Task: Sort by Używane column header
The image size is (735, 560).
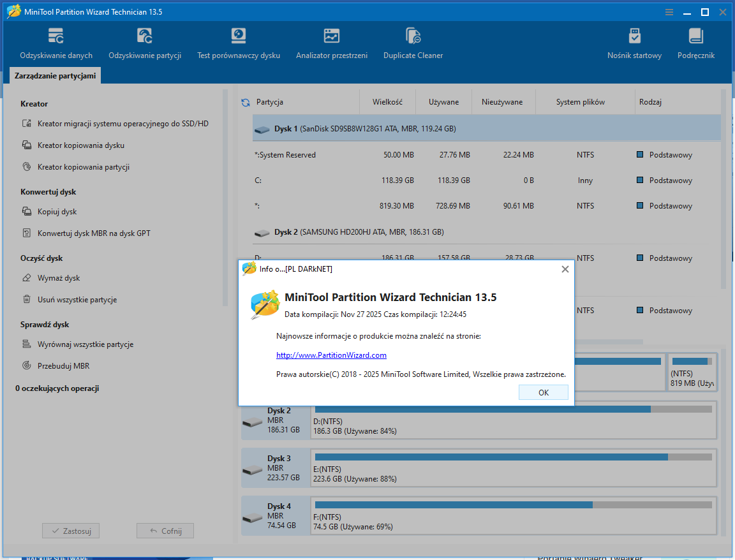Action: [443, 102]
